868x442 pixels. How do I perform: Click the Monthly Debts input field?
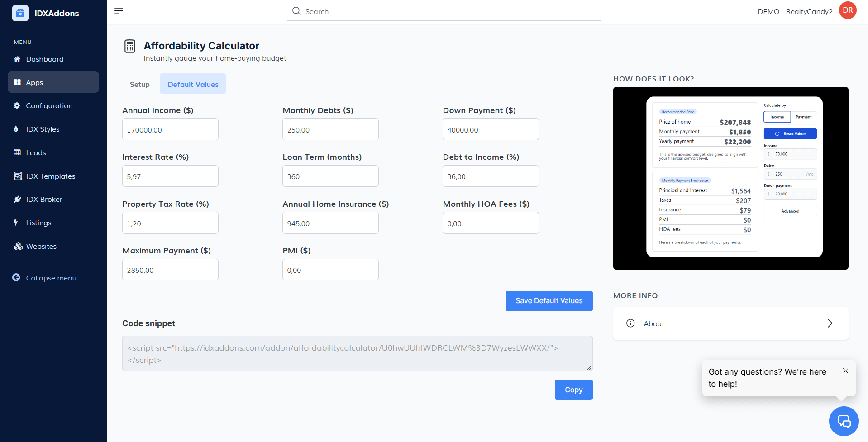click(330, 129)
